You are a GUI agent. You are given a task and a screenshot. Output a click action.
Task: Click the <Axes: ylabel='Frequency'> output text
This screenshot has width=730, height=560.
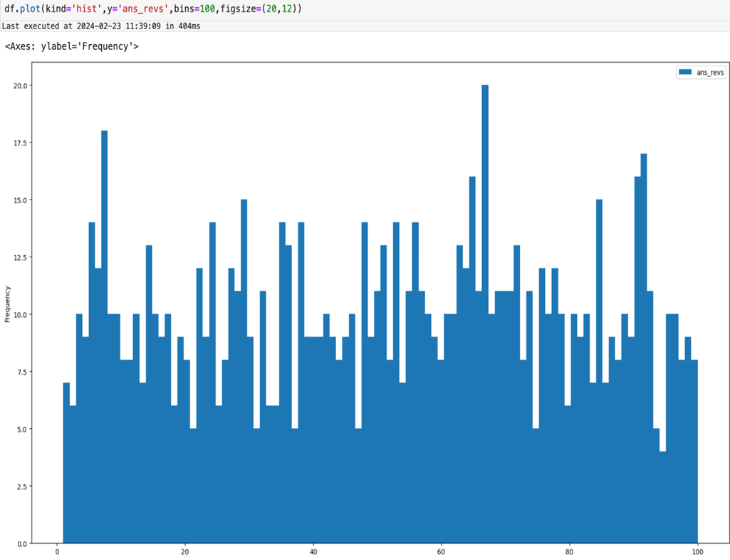click(72, 46)
